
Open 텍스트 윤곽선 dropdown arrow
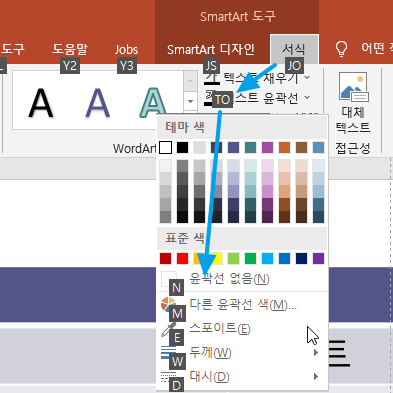[x=307, y=97]
